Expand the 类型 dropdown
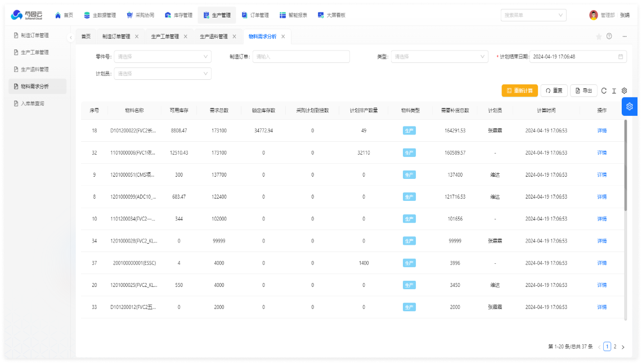The image size is (642, 364). coord(439,57)
